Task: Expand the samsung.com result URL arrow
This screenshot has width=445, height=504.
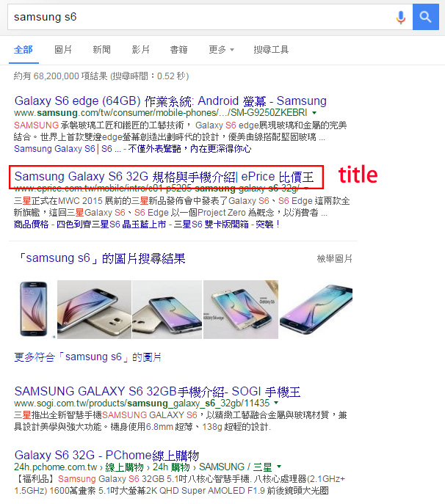Action: (314, 113)
